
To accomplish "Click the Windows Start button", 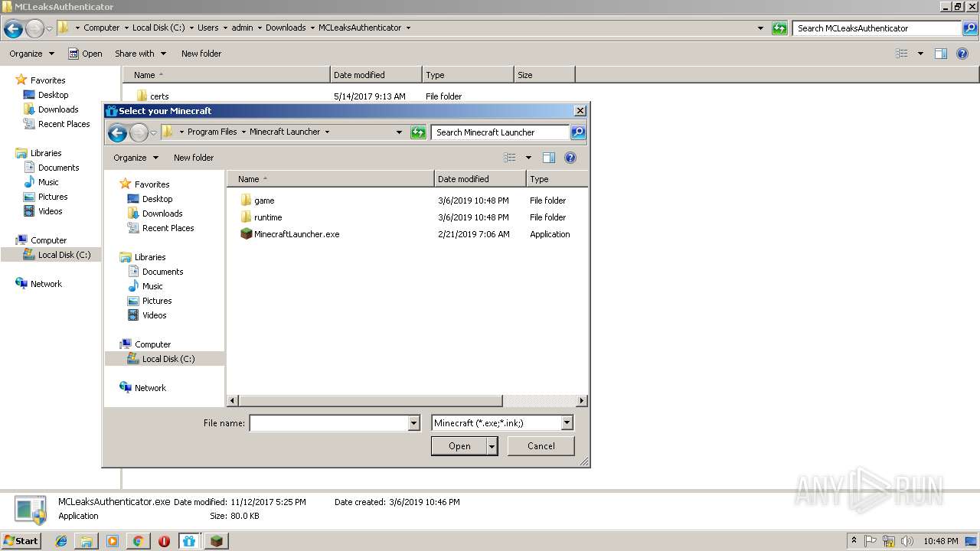I will pyautogui.click(x=21, y=541).
